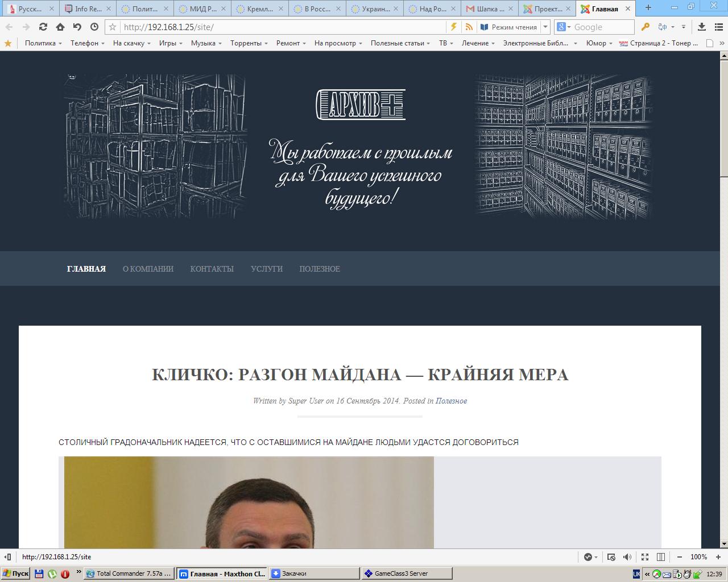Image resolution: width=728 pixels, height=582 pixels.
Task: Open the Пуск start button
Action: [x=15, y=573]
